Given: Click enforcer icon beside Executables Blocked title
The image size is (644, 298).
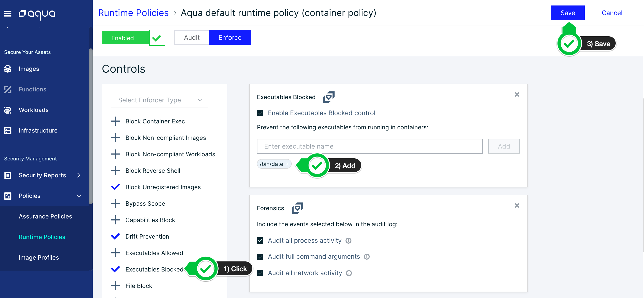Looking at the screenshot, I should [x=328, y=97].
